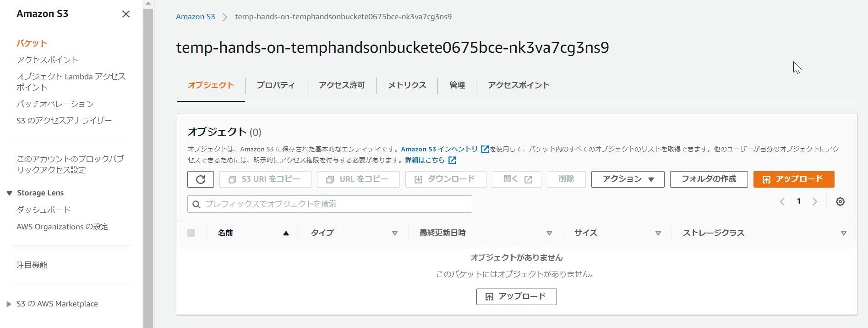Click the 開く button

click(517, 179)
